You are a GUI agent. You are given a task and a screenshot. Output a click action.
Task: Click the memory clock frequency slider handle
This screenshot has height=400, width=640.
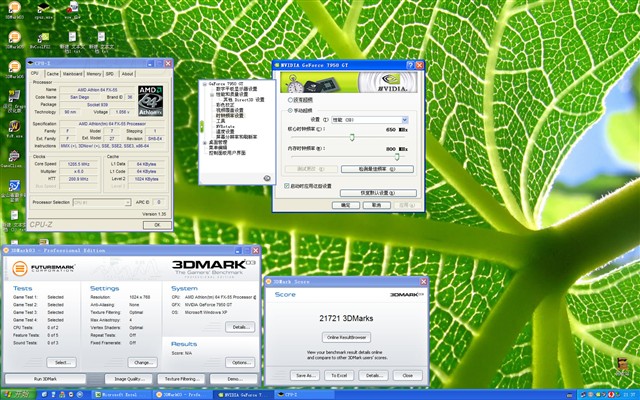(397, 157)
